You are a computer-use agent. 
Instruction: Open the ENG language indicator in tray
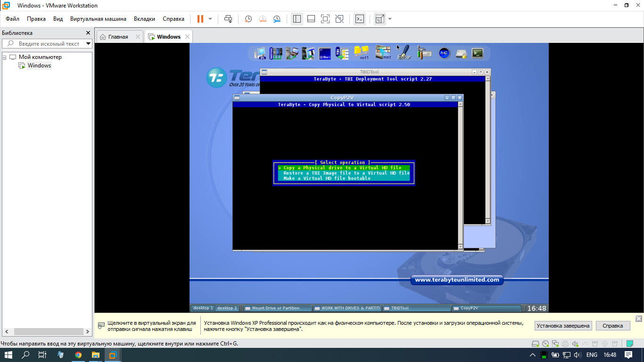(592, 355)
